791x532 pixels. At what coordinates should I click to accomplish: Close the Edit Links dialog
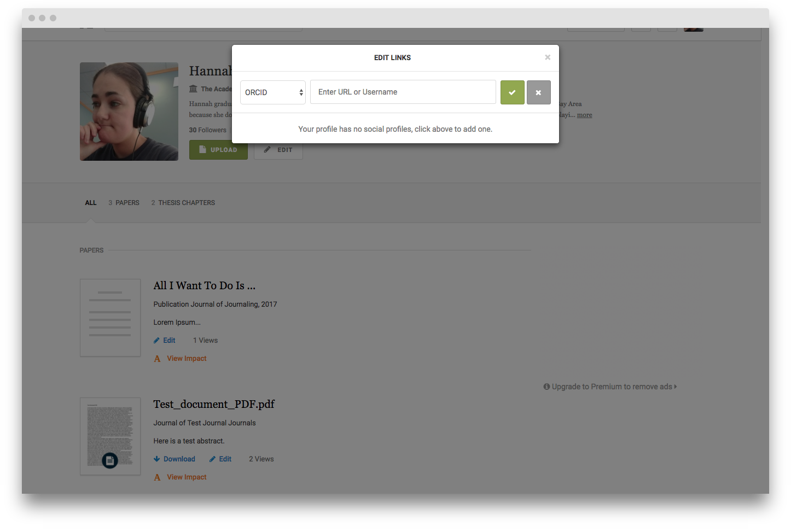click(547, 57)
